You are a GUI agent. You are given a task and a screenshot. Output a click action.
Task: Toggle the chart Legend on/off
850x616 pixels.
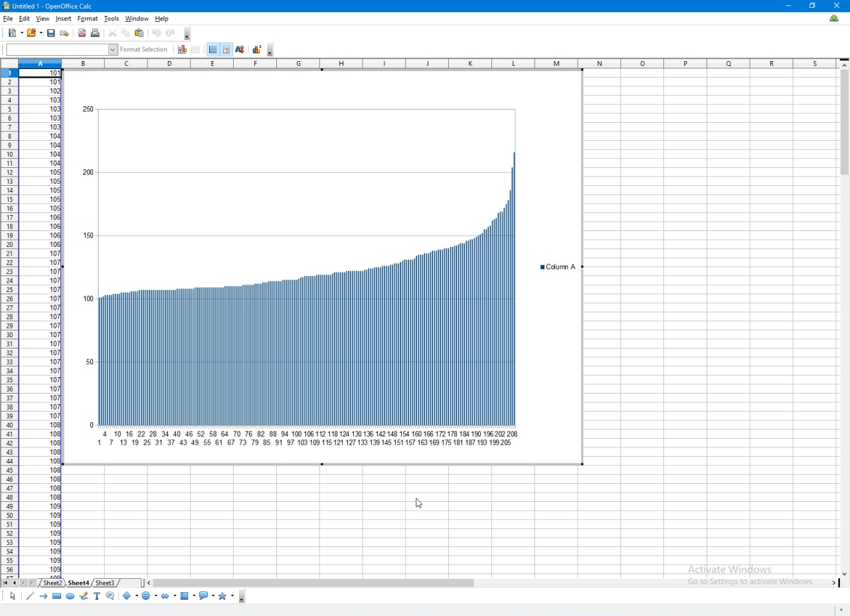tap(226, 50)
